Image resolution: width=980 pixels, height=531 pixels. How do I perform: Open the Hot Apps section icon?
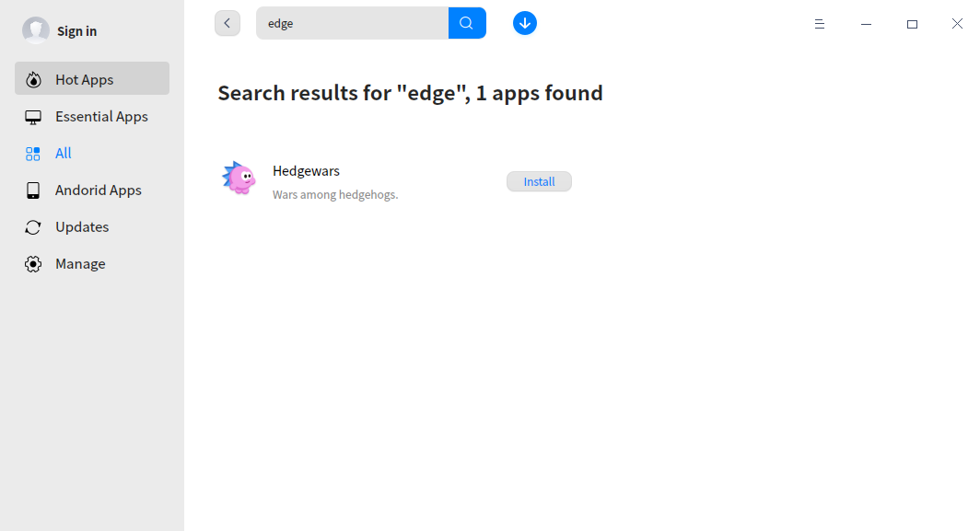tap(33, 78)
